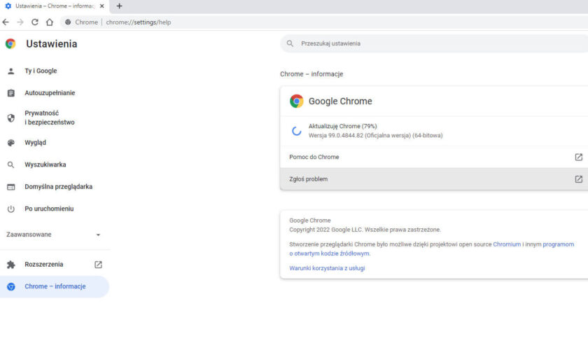Close the Ustawienia tab
The width and height of the screenshot is (588, 364).
[102, 6]
